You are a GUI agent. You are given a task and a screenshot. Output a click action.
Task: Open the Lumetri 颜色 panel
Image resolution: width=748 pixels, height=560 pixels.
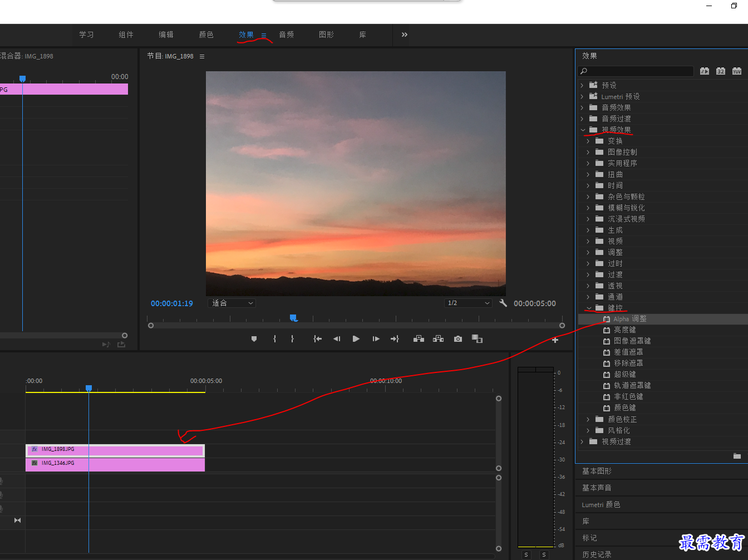click(x=601, y=504)
